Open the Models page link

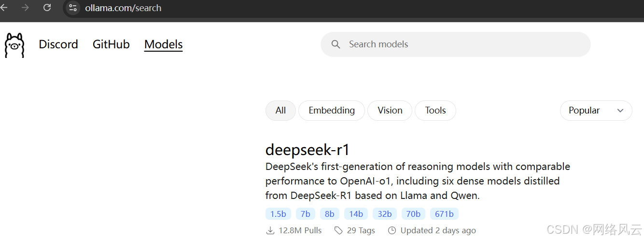(x=163, y=44)
